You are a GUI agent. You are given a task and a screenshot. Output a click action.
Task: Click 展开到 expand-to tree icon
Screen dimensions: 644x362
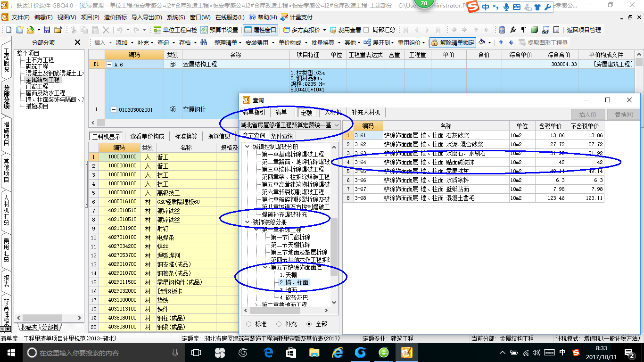point(368,42)
